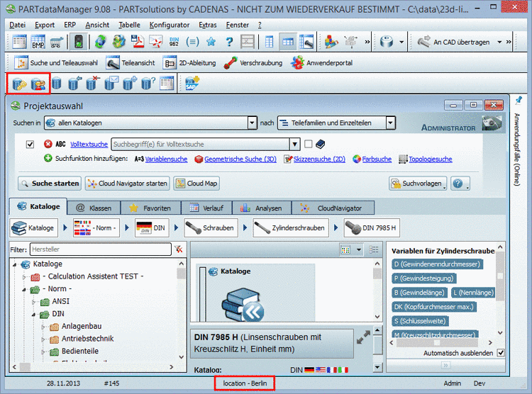Click the database with plus icon

click(x=130, y=83)
